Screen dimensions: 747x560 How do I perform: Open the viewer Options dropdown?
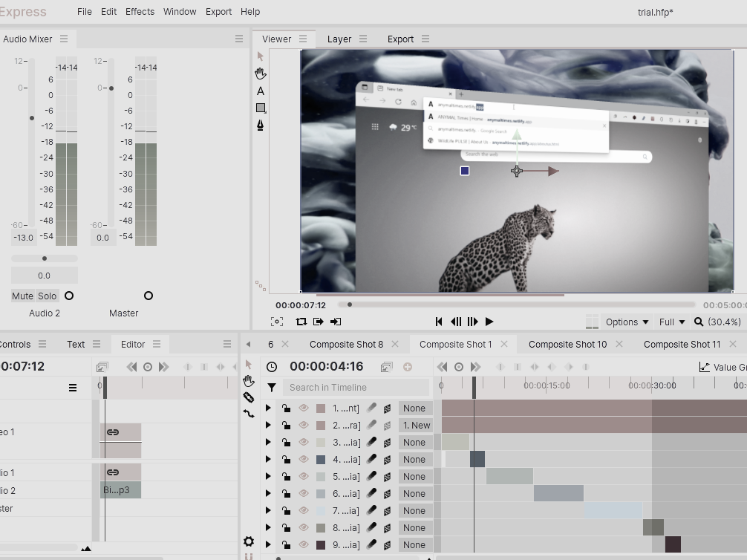pos(627,322)
